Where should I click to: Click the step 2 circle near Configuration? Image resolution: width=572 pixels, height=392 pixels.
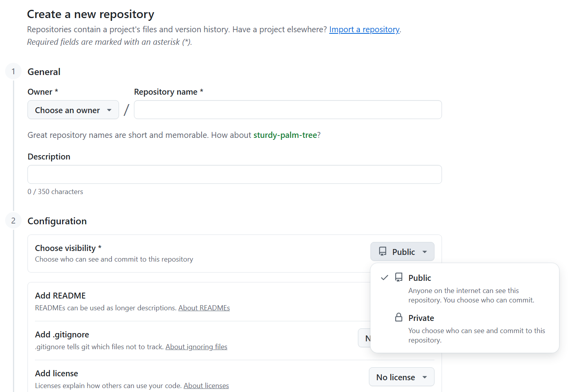(13, 220)
